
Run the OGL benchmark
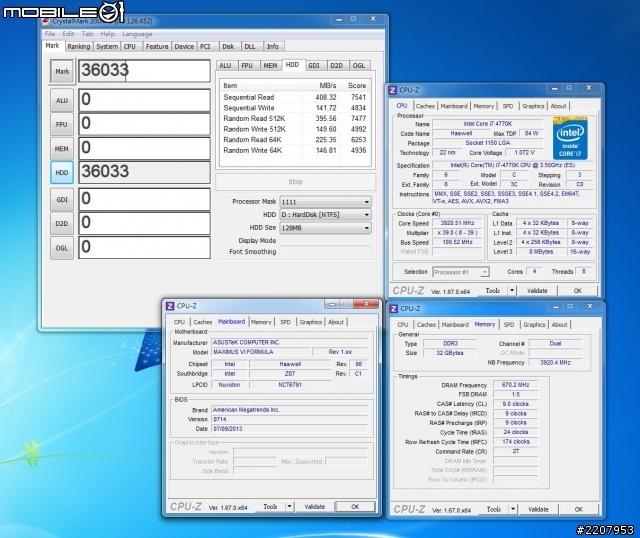[x=62, y=248]
